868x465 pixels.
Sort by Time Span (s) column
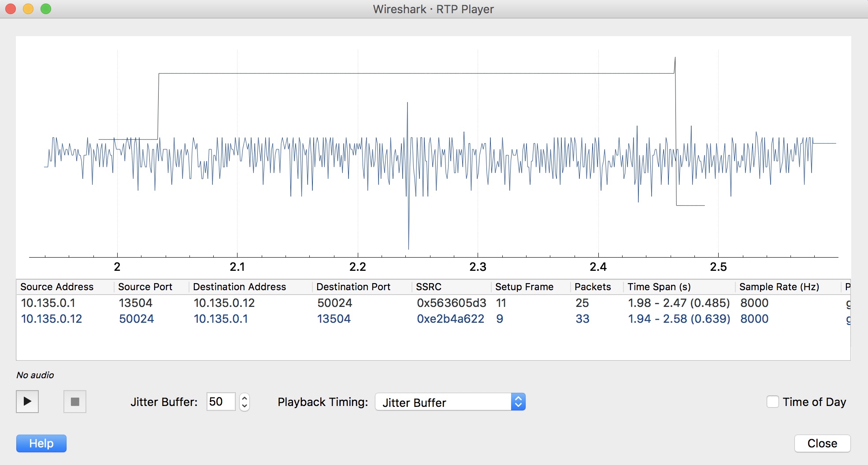point(659,287)
